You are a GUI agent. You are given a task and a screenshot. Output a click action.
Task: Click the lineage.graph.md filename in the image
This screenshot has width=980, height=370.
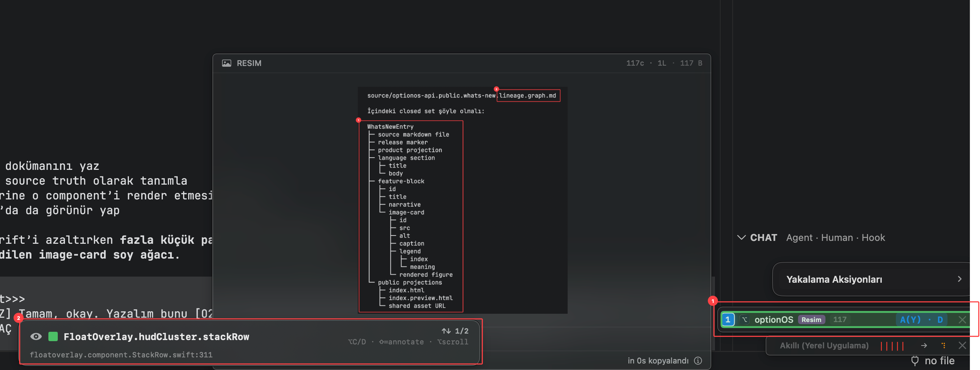pos(527,96)
